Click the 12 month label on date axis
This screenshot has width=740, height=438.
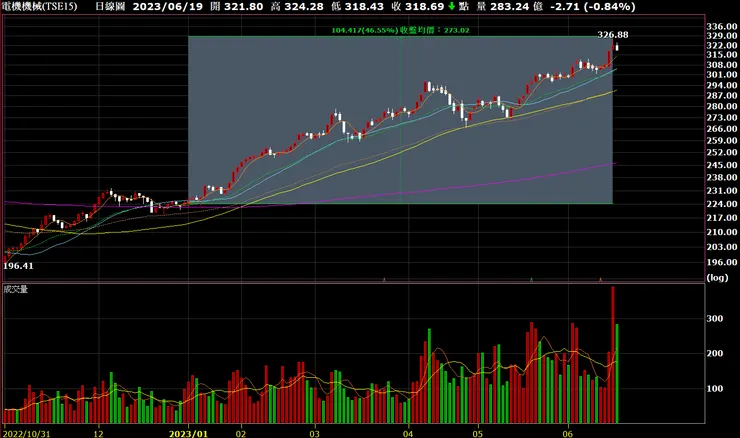98,433
